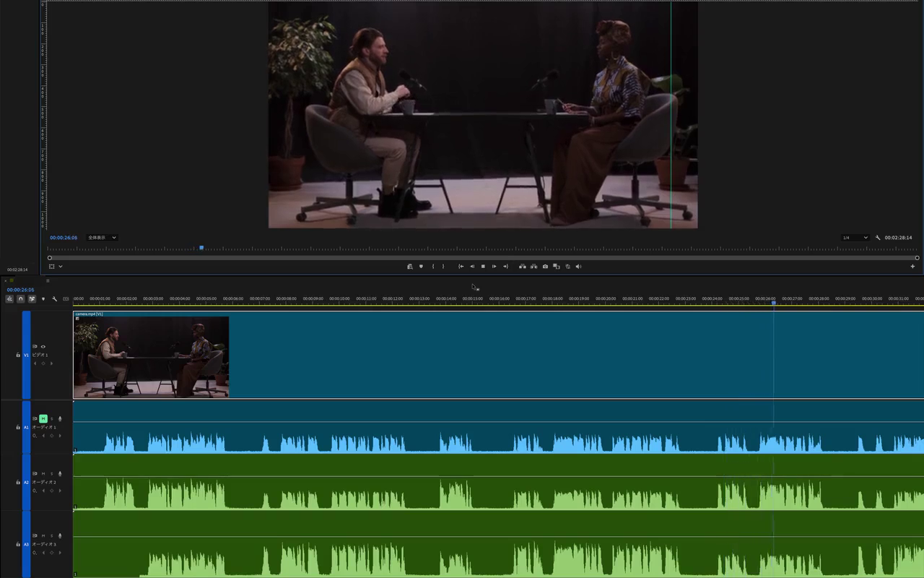Toggle closed captions track display in timeline

click(x=66, y=299)
